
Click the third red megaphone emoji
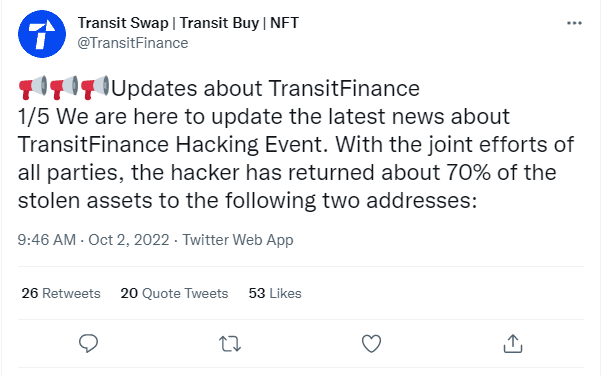pyautogui.click(x=95, y=87)
